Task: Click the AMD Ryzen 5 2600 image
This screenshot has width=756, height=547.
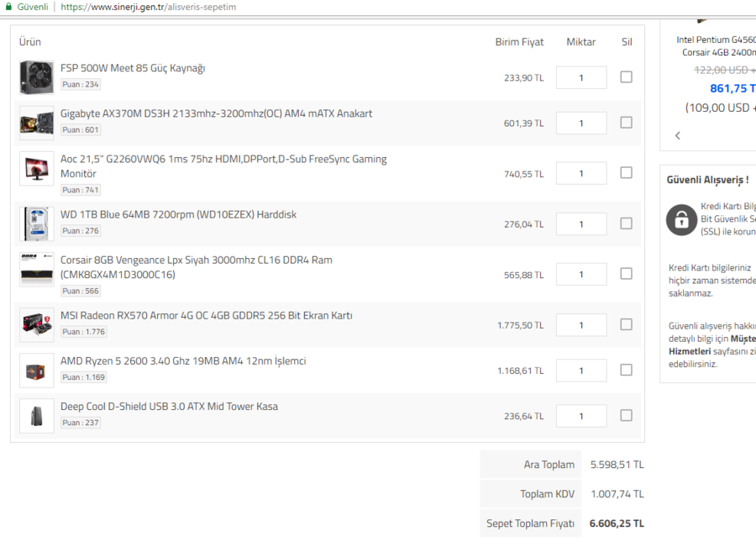Action: pyautogui.click(x=36, y=370)
